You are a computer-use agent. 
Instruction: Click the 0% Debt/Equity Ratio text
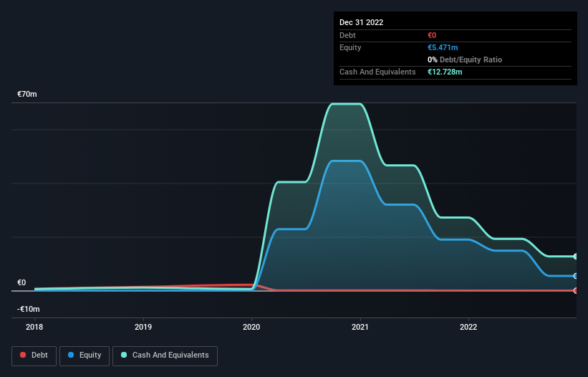tap(465, 59)
